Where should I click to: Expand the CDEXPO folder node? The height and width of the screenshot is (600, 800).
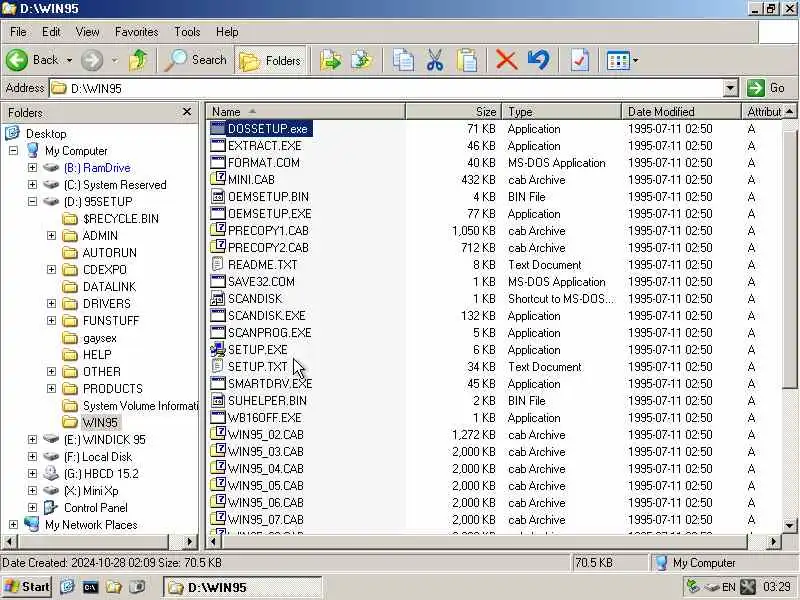coord(51,269)
